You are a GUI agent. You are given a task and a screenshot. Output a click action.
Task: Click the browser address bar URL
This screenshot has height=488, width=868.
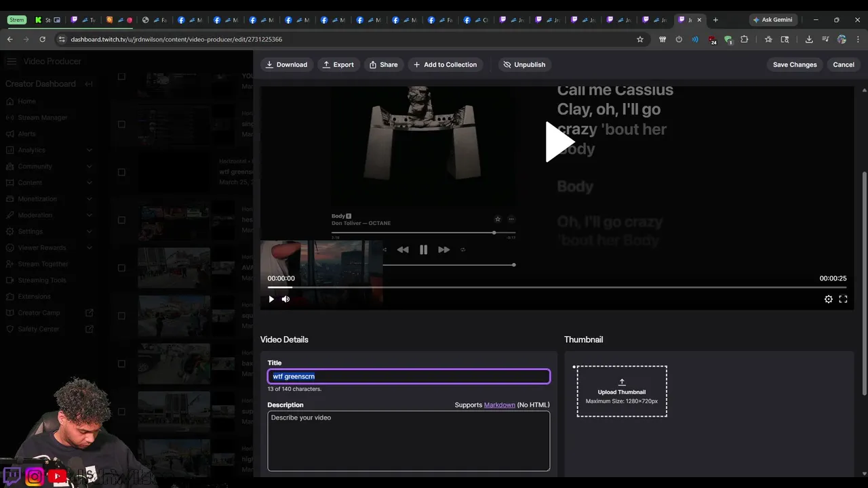coord(176,39)
